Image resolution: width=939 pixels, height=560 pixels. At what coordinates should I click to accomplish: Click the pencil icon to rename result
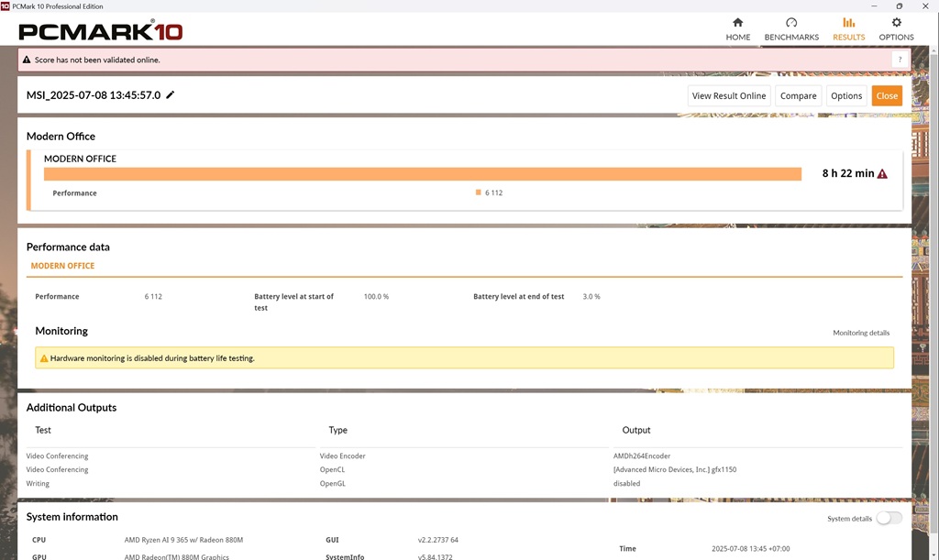click(x=170, y=94)
